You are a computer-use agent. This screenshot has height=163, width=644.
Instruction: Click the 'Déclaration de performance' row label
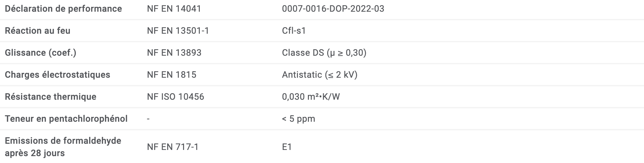[x=63, y=9]
